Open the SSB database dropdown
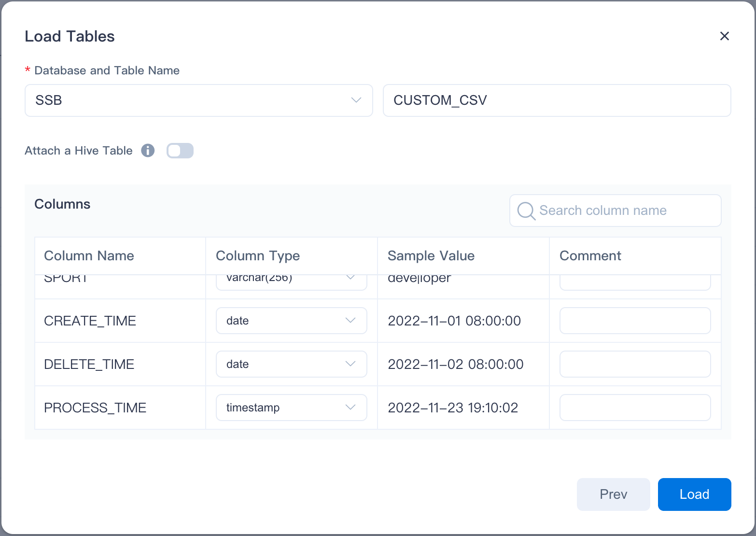756x536 pixels. (198, 100)
